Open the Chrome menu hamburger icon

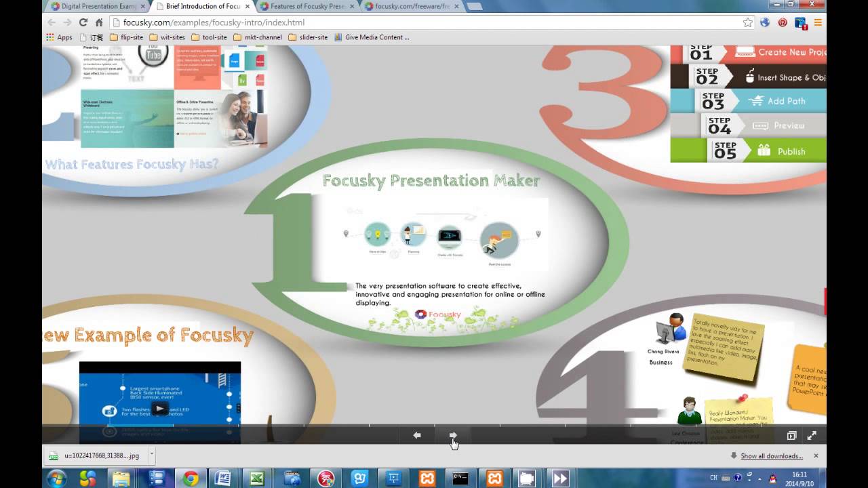(818, 22)
